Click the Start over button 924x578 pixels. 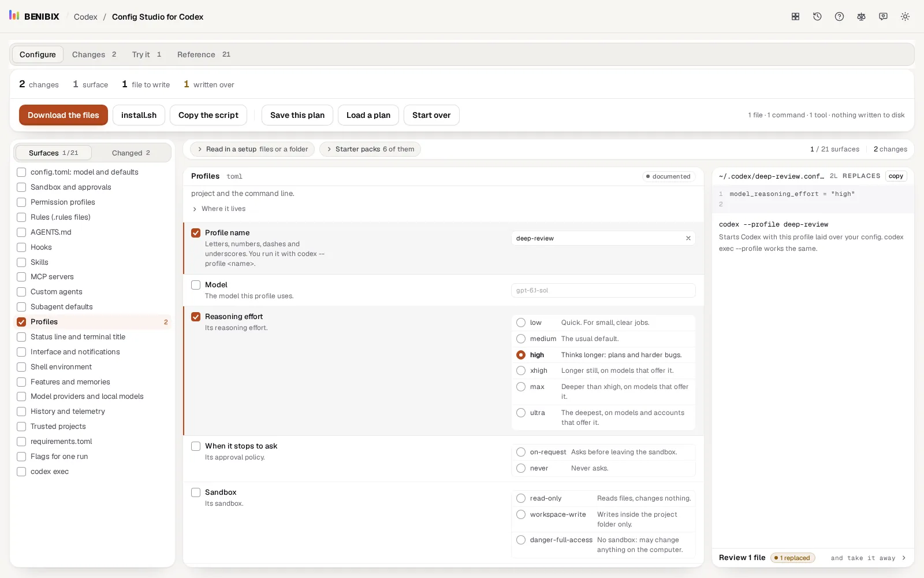coord(431,115)
